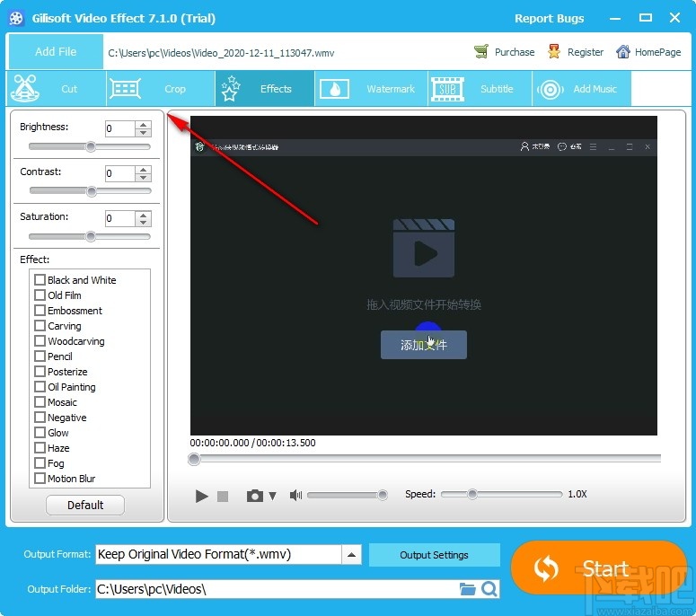The height and width of the screenshot is (616, 696).
Task: Open the HomePage house icon
Action: 622,52
